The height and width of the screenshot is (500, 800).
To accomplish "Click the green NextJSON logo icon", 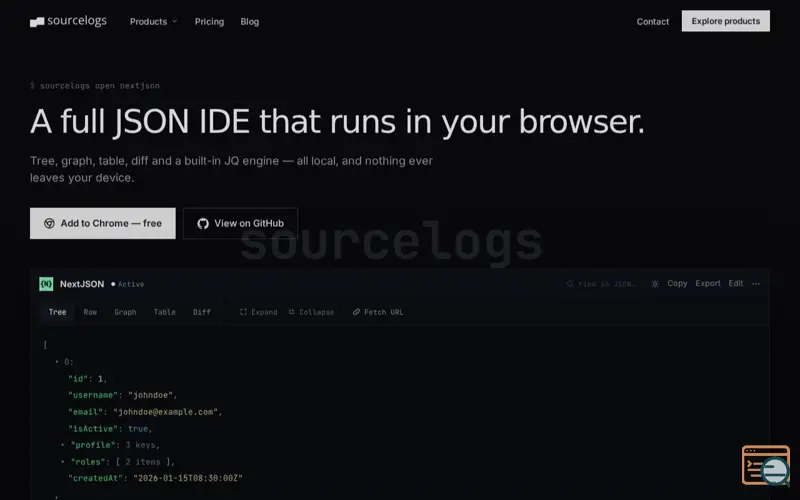I will tap(46, 284).
